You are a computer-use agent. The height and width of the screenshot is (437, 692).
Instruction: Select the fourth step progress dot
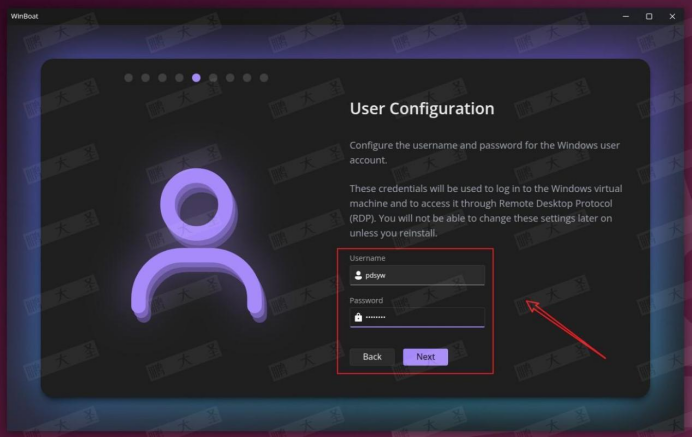coord(179,78)
